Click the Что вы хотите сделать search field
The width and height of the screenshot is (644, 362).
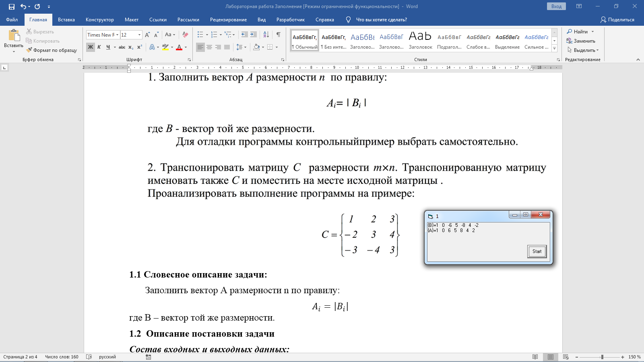(381, 20)
